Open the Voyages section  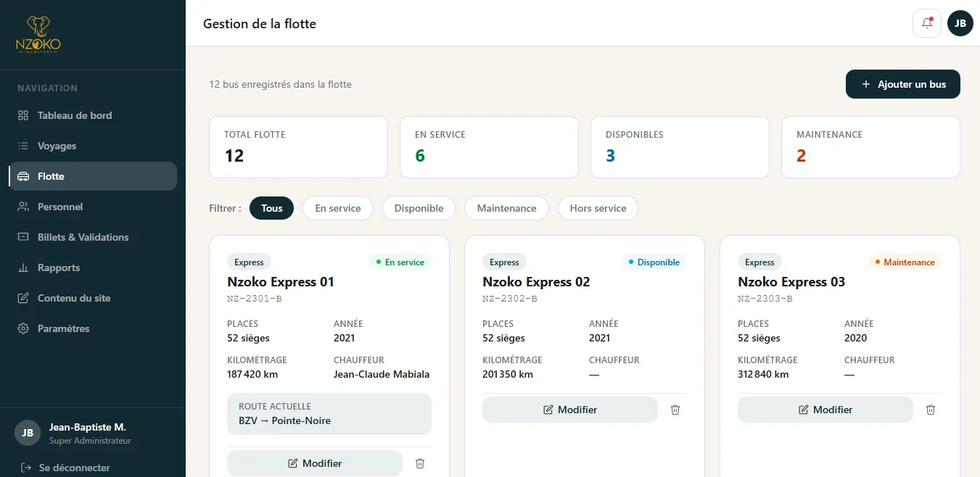(93, 146)
